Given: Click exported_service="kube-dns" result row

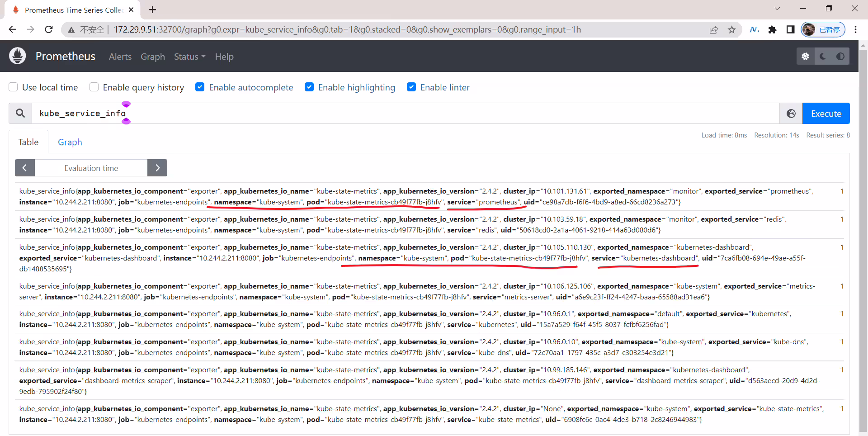Looking at the screenshot, I should pyautogui.click(x=429, y=347).
